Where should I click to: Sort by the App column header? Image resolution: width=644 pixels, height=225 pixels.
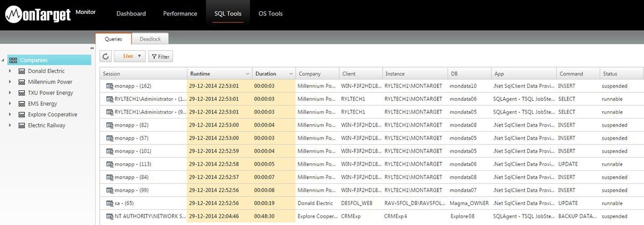(x=523, y=74)
